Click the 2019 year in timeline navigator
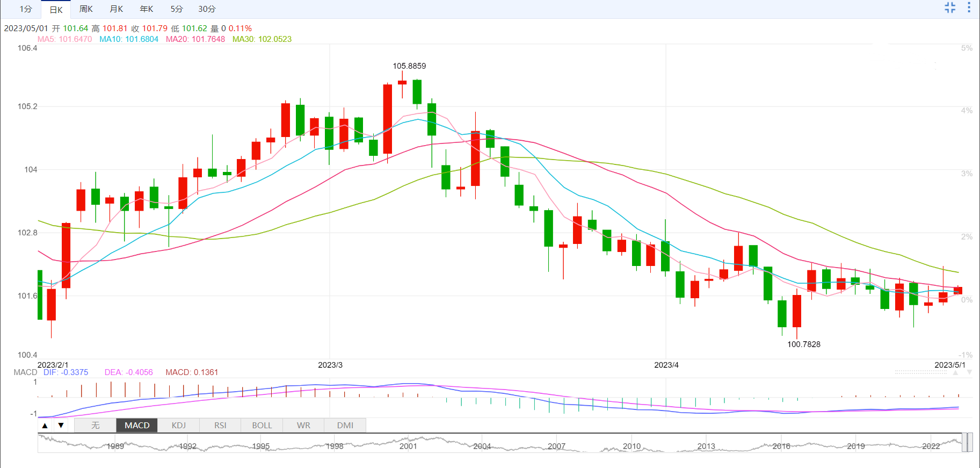 856,446
